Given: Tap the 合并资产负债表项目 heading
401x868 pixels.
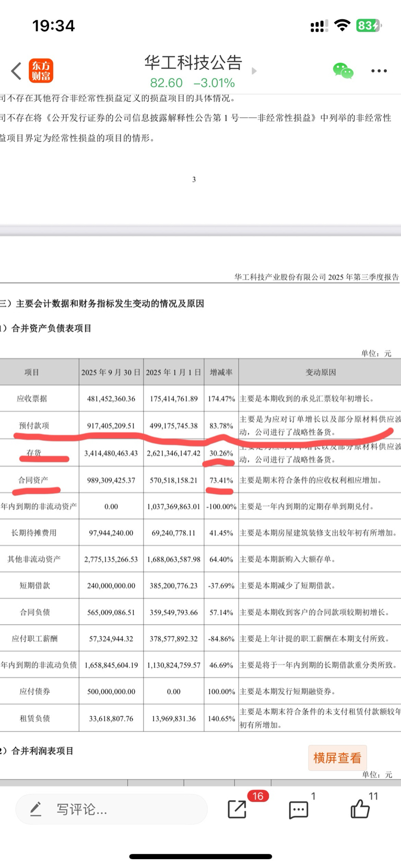Looking at the screenshot, I should click(51, 328).
